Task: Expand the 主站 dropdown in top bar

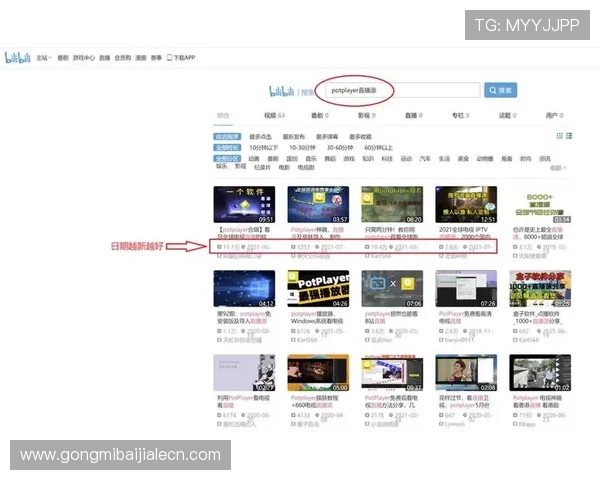Action: (44, 58)
